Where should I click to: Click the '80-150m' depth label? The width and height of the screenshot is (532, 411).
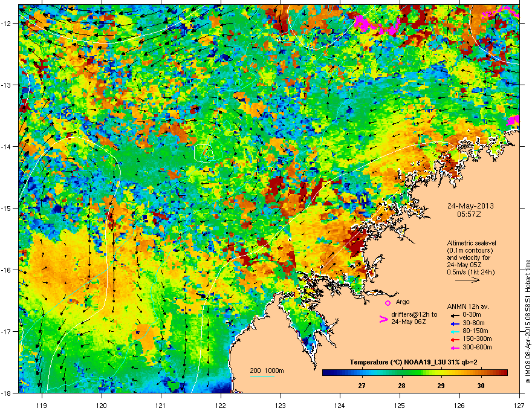(x=475, y=331)
